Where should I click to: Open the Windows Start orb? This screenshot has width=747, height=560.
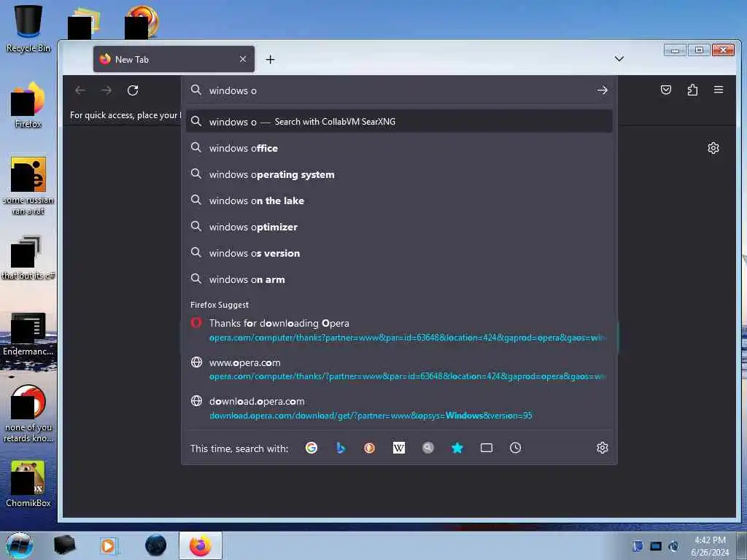[20, 545]
